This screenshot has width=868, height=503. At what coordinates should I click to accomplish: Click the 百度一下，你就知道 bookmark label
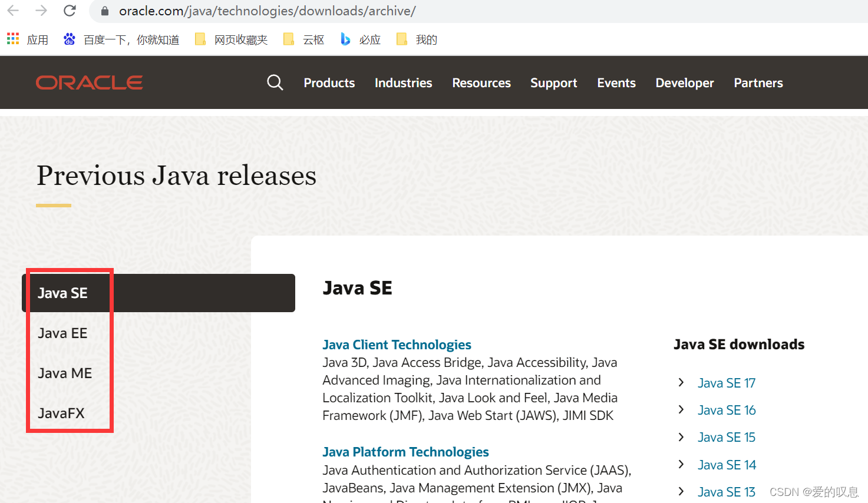(x=131, y=39)
